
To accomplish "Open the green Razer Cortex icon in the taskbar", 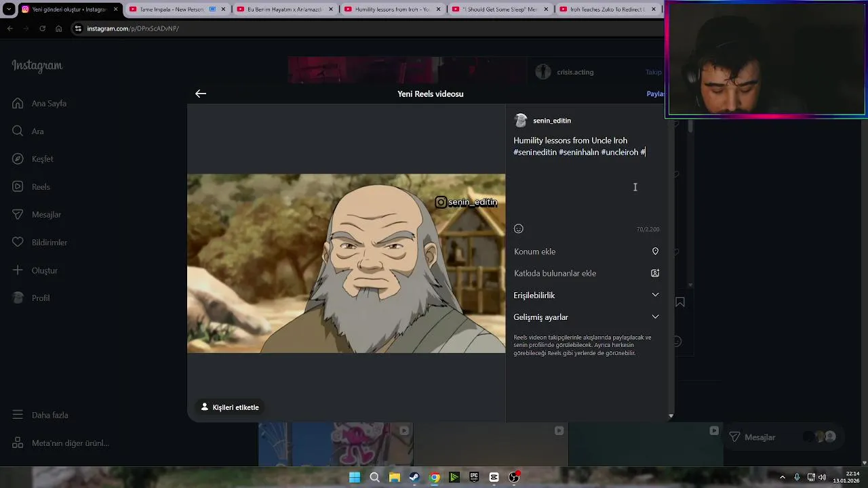I will point(454,477).
